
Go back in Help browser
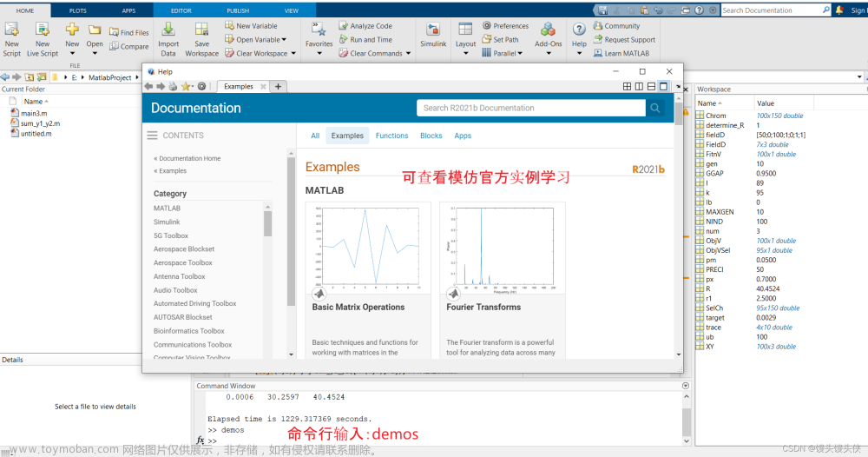pos(148,86)
